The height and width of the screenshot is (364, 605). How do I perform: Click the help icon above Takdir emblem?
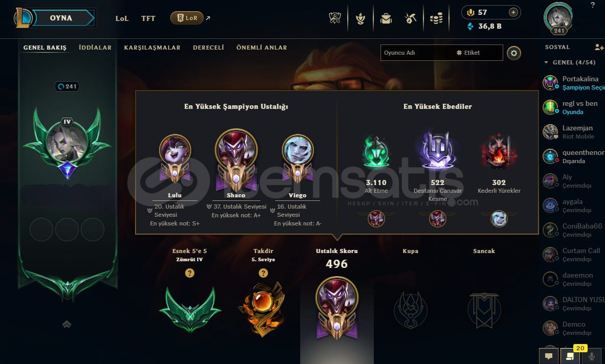(x=263, y=273)
